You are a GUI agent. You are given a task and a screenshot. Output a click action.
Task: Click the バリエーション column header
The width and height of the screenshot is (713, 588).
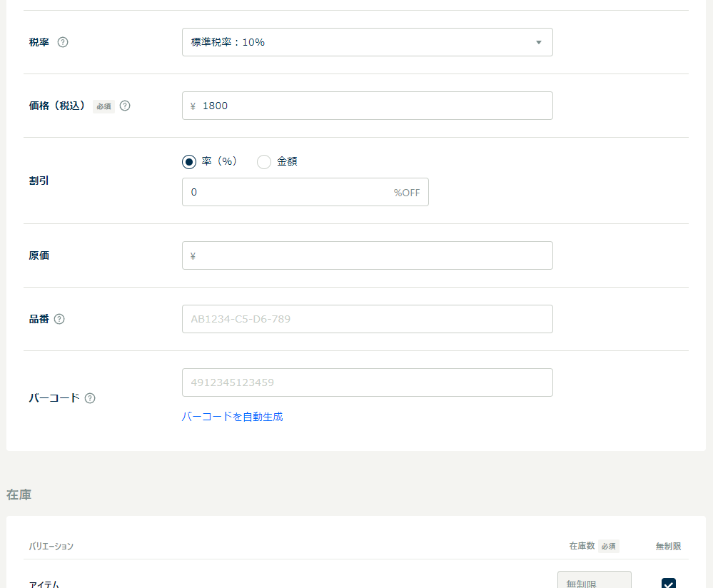(51, 546)
